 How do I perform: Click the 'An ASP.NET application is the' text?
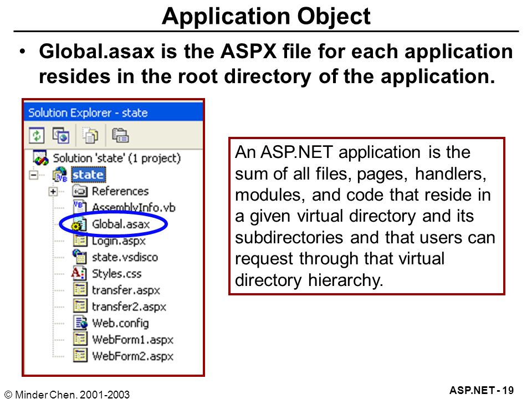click(352, 152)
